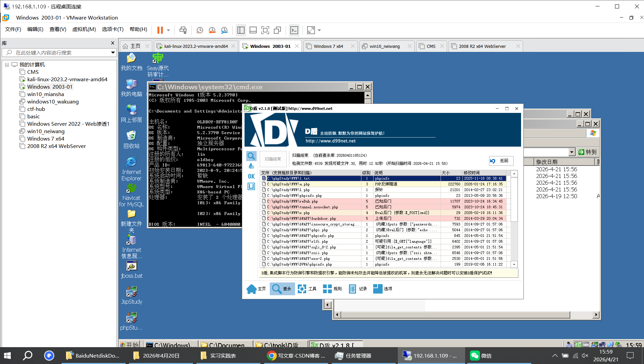Take a snapshot using the clock icon

point(200,30)
